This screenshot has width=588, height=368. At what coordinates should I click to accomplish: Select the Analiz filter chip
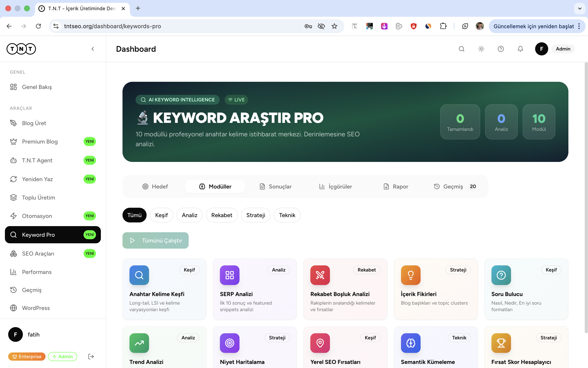(x=189, y=215)
